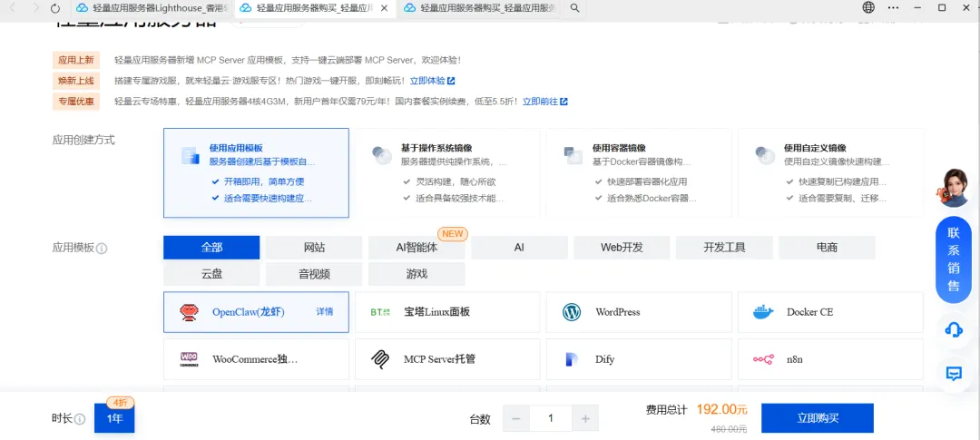
Task: Go forward with the browser forward arrow
Action: pyautogui.click(x=35, y=8)
